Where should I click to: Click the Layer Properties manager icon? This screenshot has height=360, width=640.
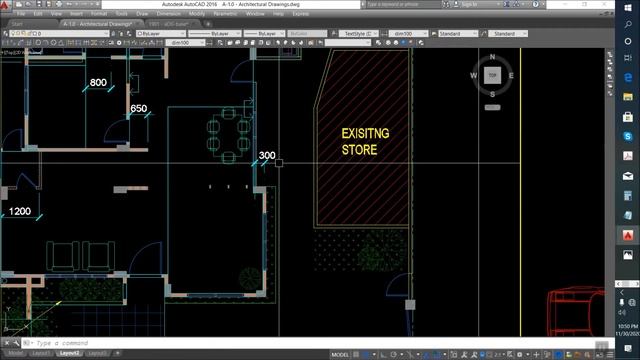pyautogui.click(x=5, y=33)
